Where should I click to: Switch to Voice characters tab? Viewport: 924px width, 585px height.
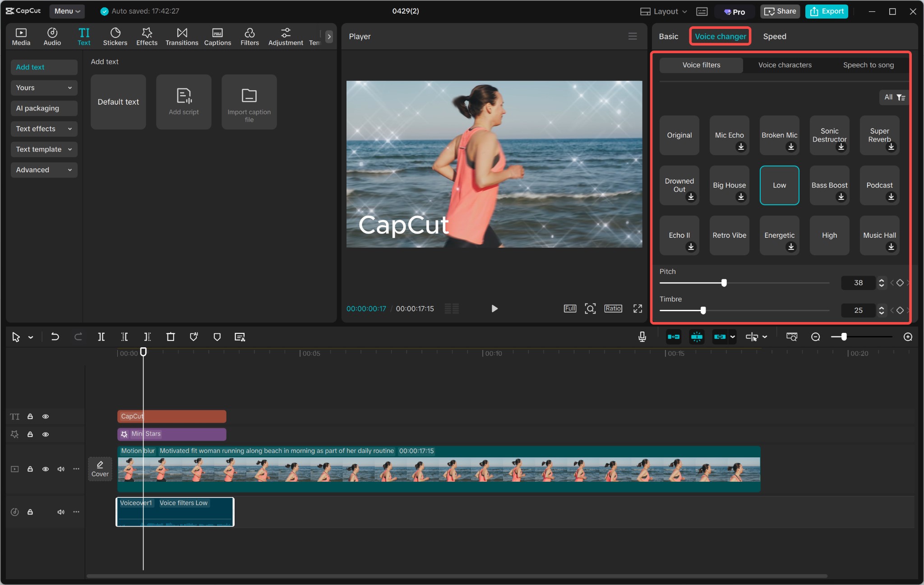pyautogui.click(x=785, y=65)
